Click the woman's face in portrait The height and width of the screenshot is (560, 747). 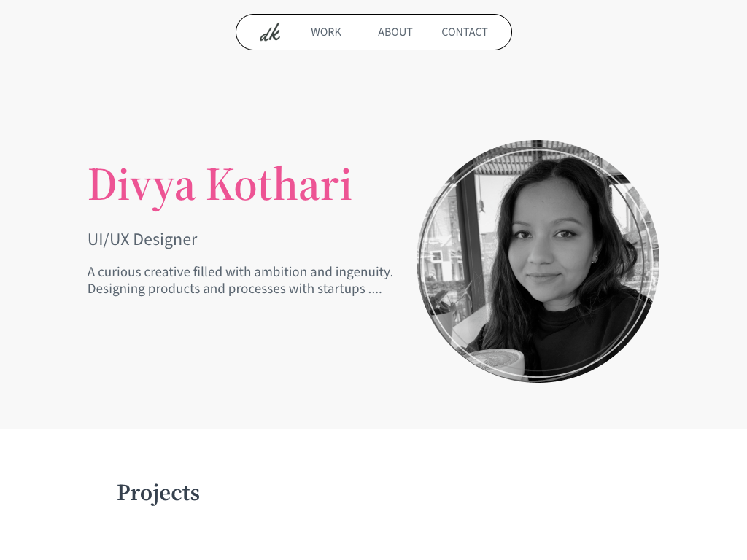[550, 243]
